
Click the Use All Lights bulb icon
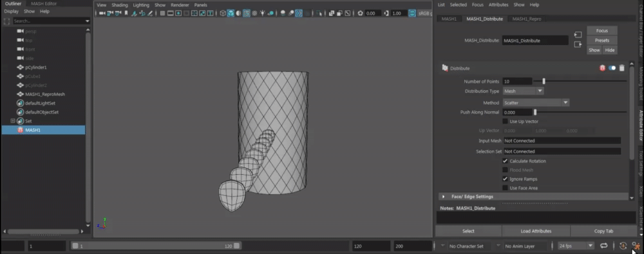coord(263,14)
